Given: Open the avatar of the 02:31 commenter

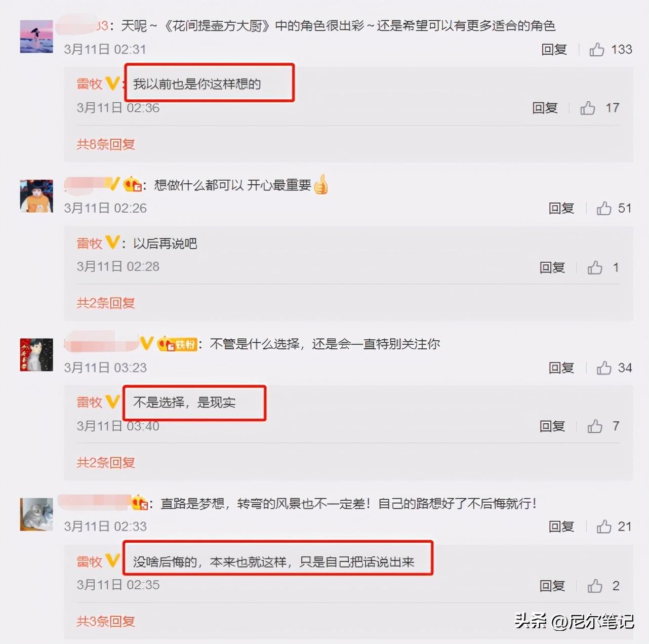Looking at the screenshot, I should coord(36,36).
